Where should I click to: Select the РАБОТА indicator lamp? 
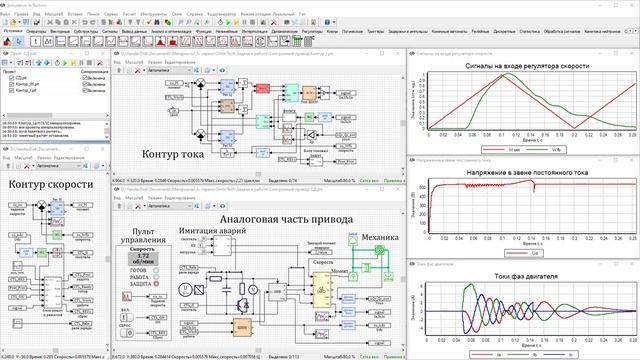156,277
